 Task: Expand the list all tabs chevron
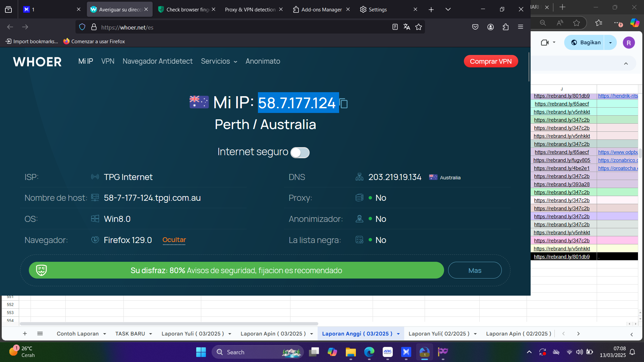pyautogui.click(x=448, y=9)
